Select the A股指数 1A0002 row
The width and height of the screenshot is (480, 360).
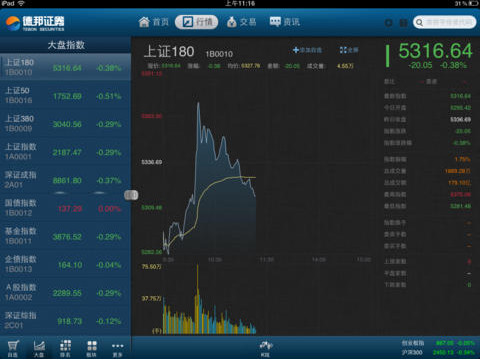point(65,292)
